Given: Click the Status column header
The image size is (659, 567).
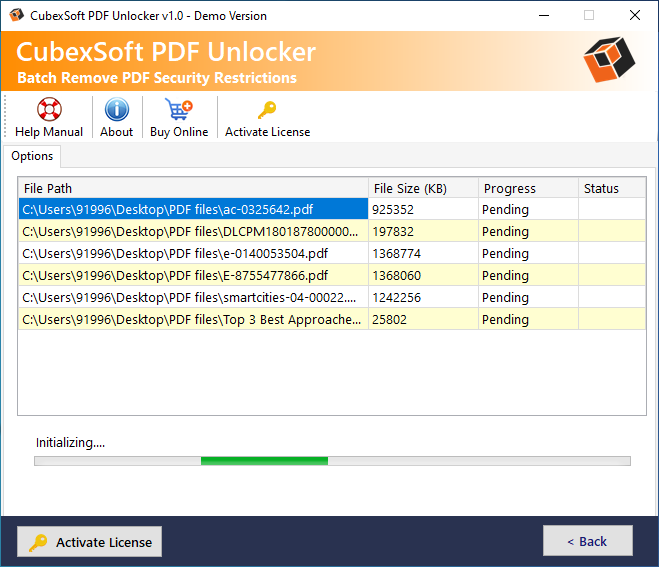Looking at the screenshot, I should (611, 188).
